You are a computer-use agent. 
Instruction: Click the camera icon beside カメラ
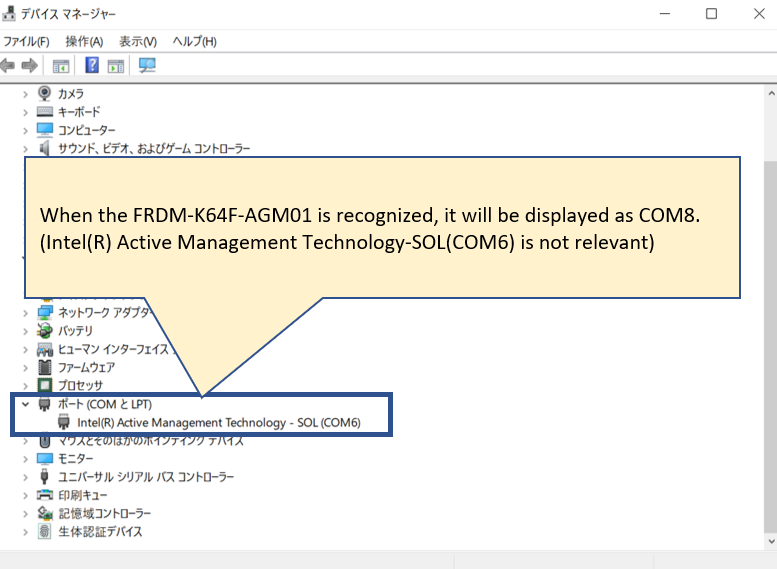(x=45, y=93)
